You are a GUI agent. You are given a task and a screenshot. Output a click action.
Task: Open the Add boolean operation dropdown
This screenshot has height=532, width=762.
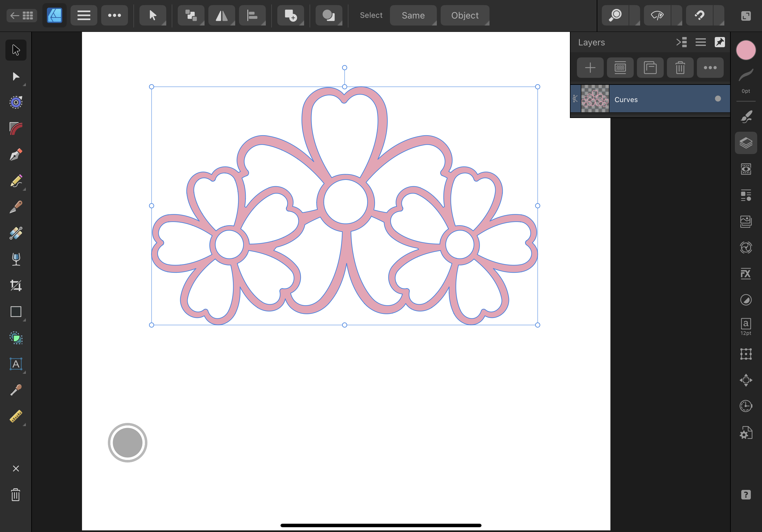pyautogui.click(x=290, y=15)
